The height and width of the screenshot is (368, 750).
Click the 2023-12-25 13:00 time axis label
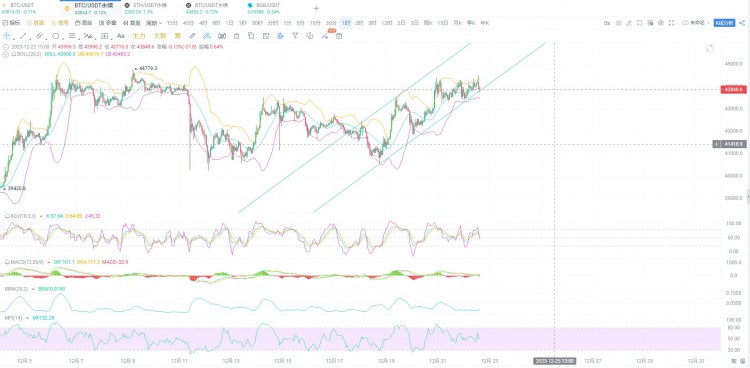point(555,361)
